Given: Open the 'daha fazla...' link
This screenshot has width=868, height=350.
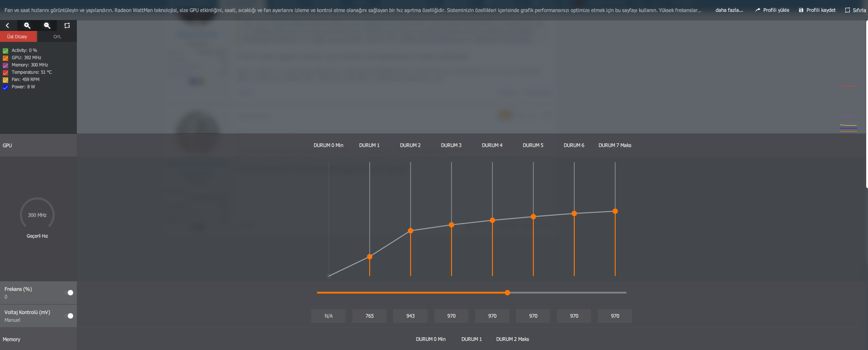Looking at the screenshot, I should tap(729, 10).
